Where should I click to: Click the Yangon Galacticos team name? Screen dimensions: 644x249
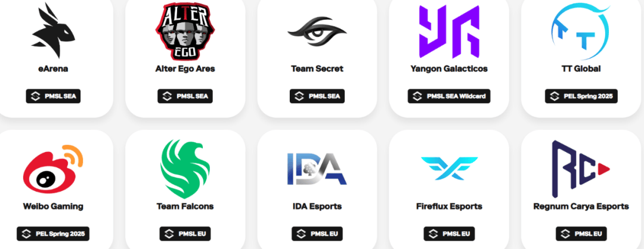pos(449,69)
